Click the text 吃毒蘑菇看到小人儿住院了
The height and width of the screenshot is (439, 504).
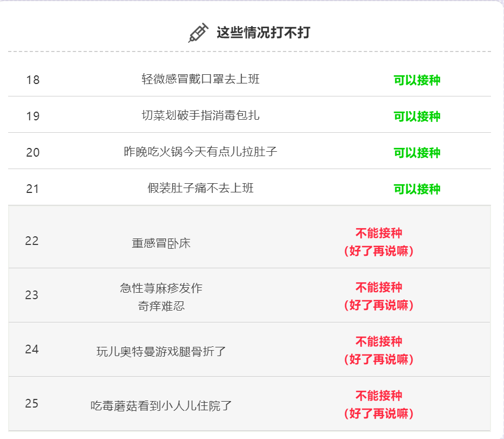[161, 406]
